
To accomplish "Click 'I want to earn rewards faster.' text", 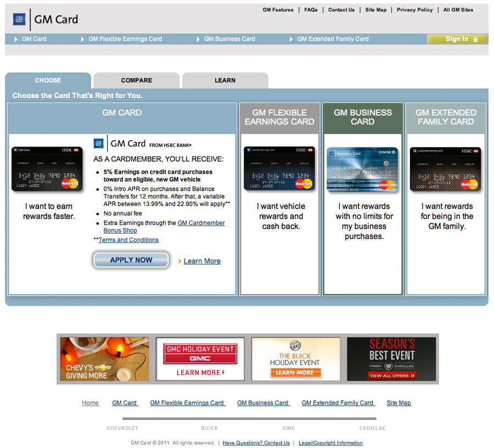I will click(x=49, y=211).
